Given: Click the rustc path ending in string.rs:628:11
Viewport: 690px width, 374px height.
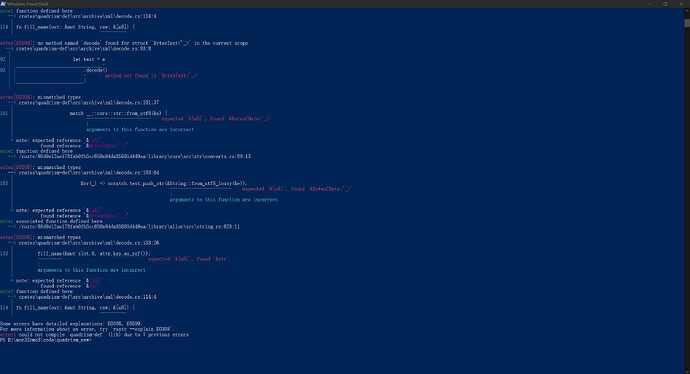Looking at the screenshot, I should pos(129,227).
